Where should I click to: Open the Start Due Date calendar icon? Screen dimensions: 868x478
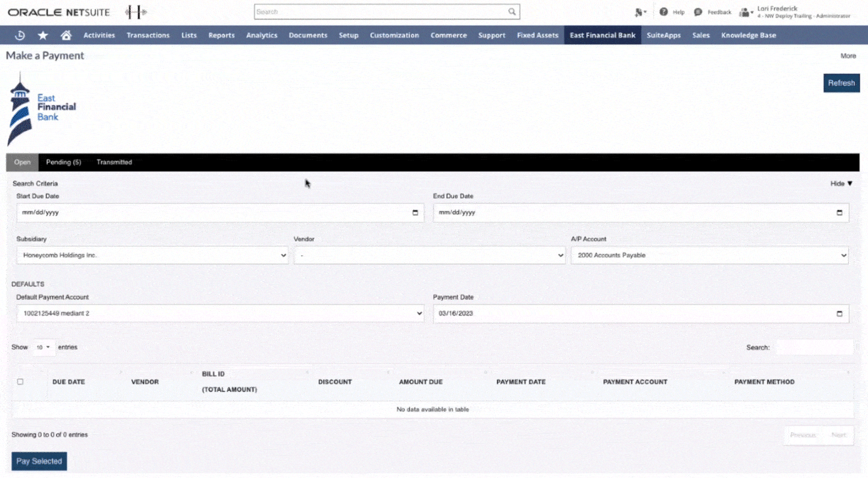(x=415, y=213)
